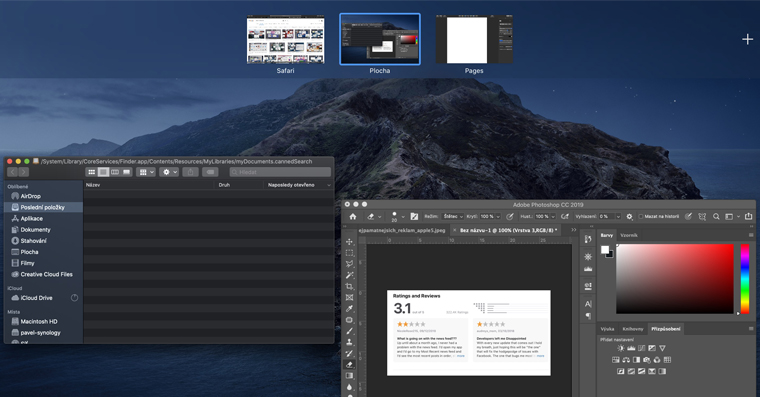The height and width of the screenshot is (397, 760).
Task: Open the Character panel icon
Action: click(x=588, y=304)
